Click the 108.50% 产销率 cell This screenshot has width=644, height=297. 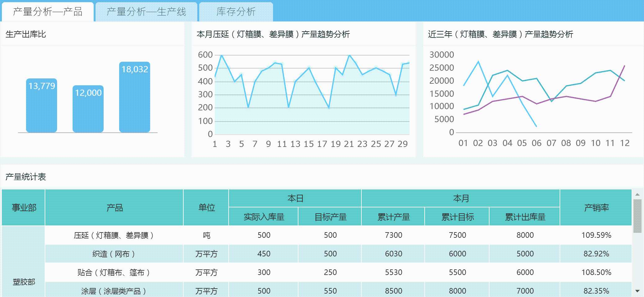coord(596,272)
